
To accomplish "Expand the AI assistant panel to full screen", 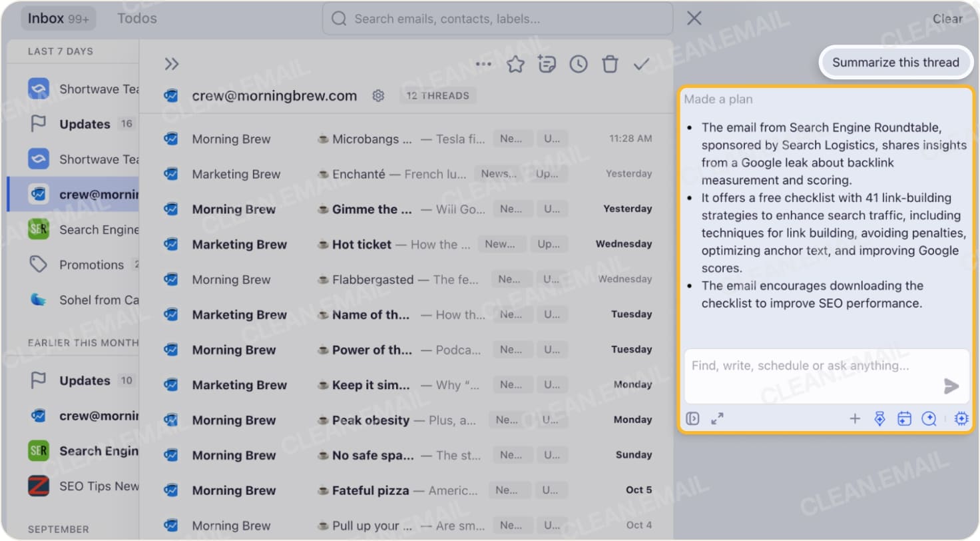I will coord(717,418).
